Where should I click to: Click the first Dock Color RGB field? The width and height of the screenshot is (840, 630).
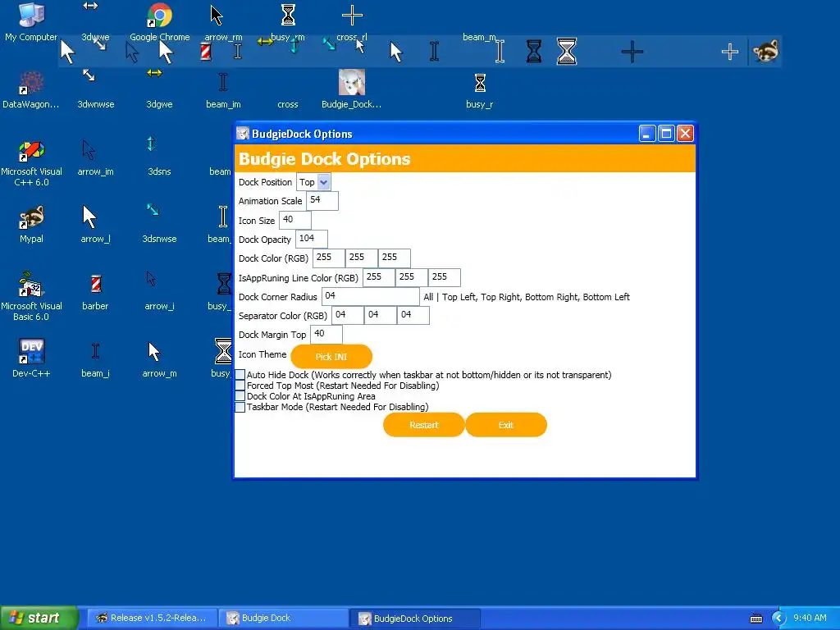pos(329,258)
